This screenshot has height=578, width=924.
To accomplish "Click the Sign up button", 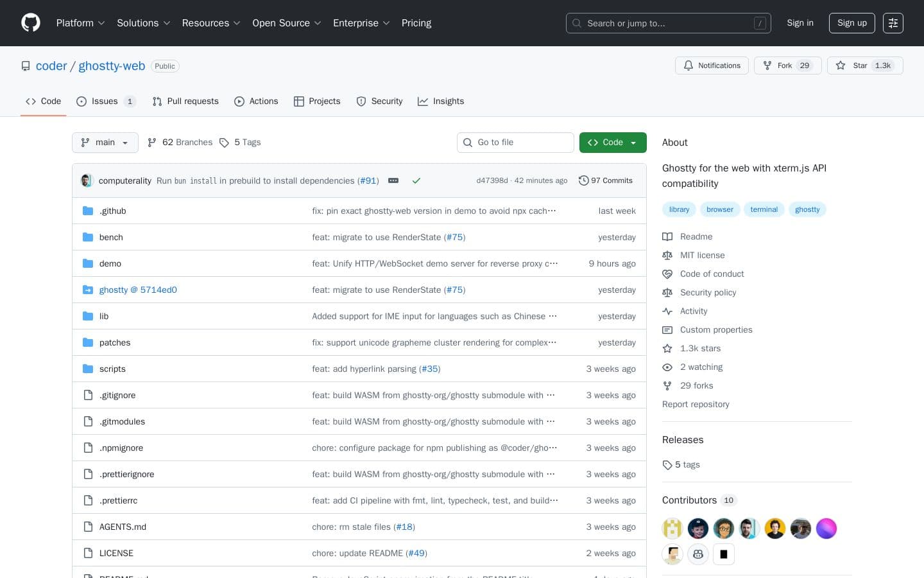I will (851, 23).
